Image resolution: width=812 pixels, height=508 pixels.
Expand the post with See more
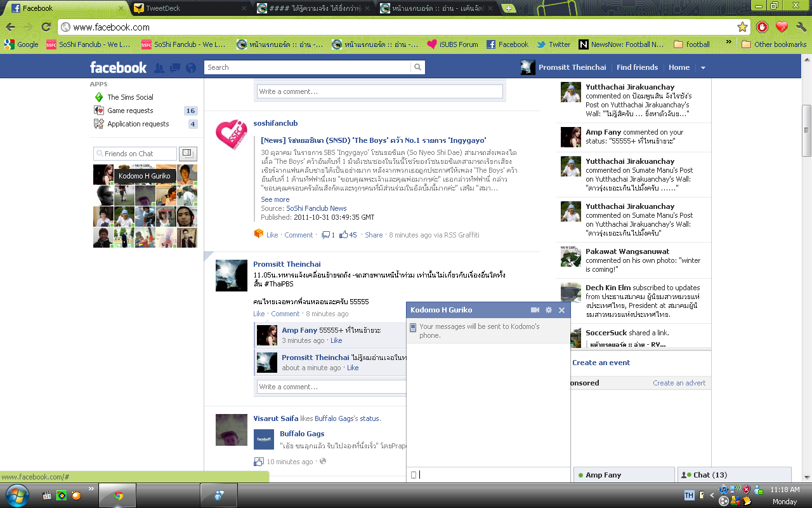click(275, 199)
